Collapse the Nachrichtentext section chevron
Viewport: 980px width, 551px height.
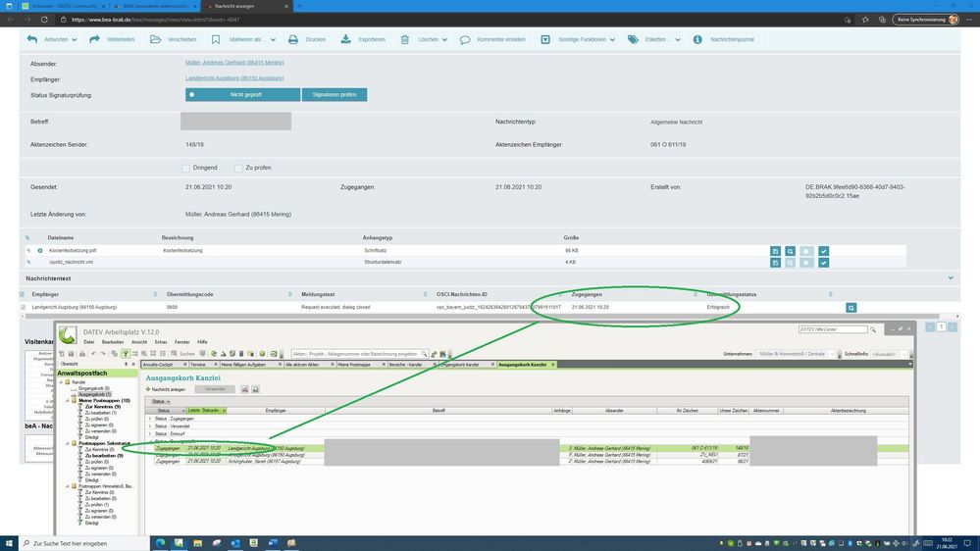tap(951, 278)
